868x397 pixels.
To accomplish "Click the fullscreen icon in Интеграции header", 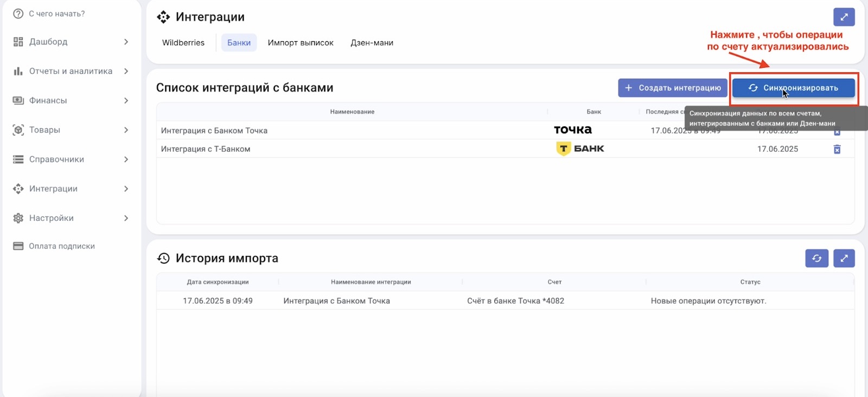I will click(x=844, y=17).
